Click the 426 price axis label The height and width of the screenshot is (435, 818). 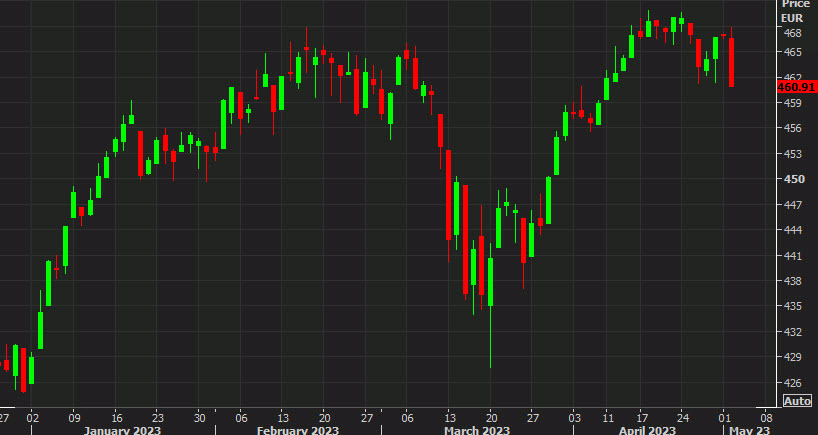click(x=792, y=383)
